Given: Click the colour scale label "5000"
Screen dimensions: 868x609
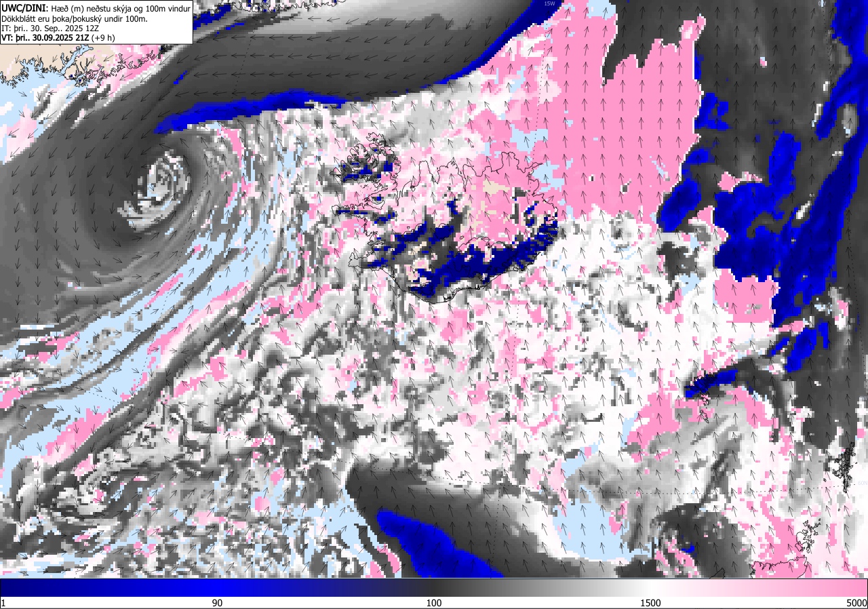Looking at the screenshot, I should click(856, 603).
